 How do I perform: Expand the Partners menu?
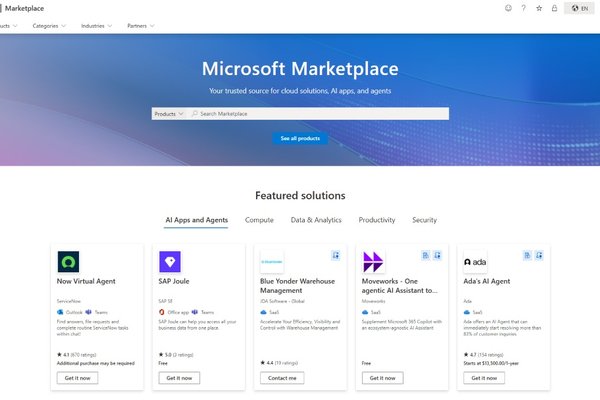(x=140, y=26)
